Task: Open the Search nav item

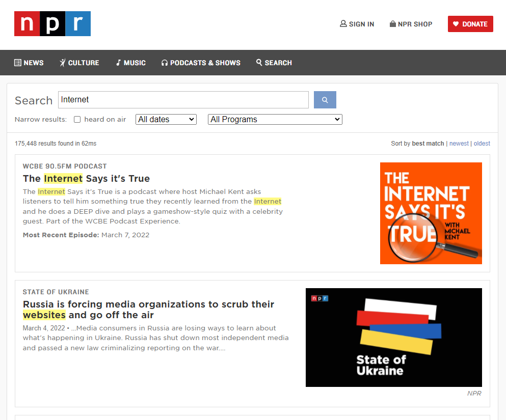Action: pos(274,63)
